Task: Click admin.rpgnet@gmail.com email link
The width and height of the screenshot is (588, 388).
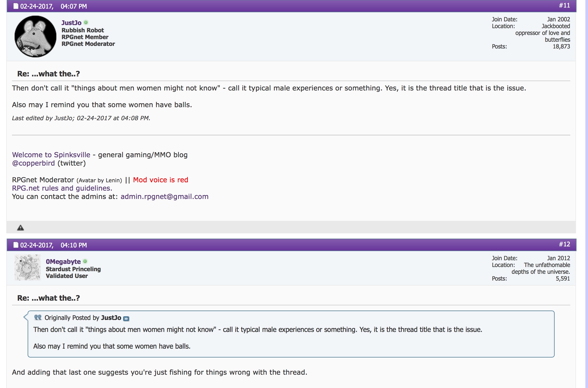Action: [x=164, y=197]
